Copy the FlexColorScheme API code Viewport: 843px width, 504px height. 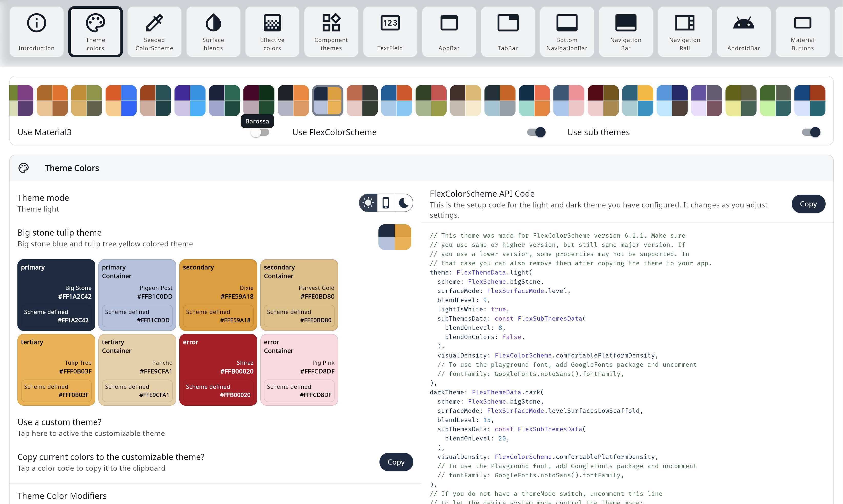pos(808,204)
